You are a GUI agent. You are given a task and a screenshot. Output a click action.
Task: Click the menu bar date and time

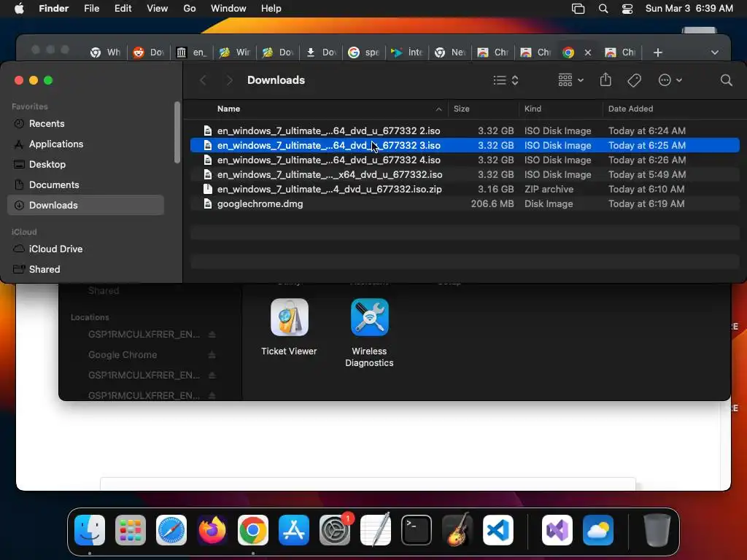coord(689,9)
